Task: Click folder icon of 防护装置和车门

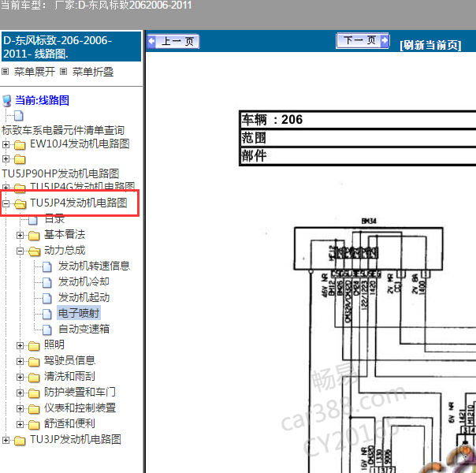Action: coord(34,393)
